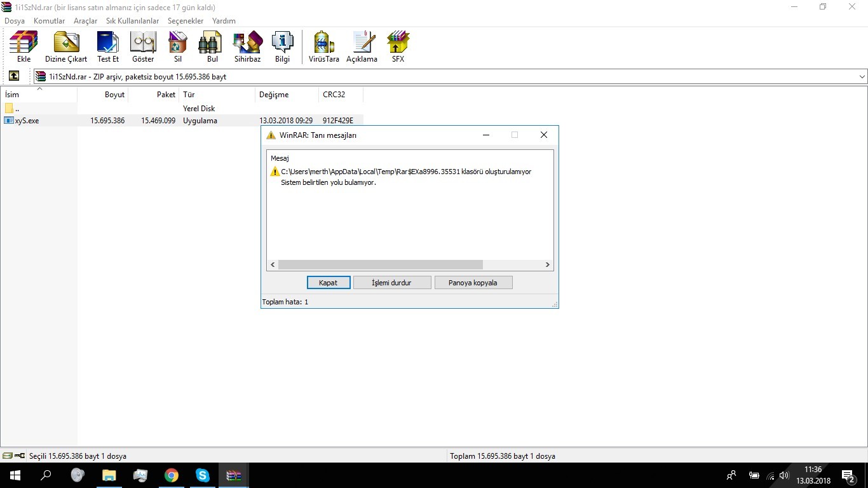Open the notification center icon
This screenshot has height=488, width=868.
[x=848, y=475]
